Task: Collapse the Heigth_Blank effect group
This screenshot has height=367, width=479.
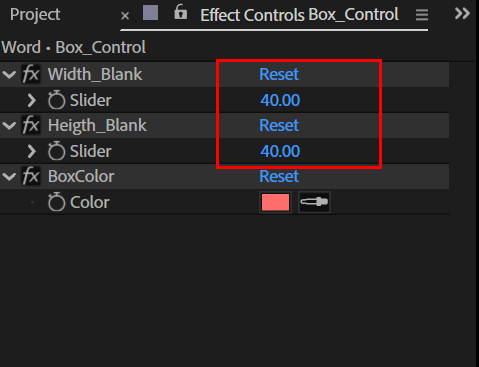Action: (x=9, y=126)
